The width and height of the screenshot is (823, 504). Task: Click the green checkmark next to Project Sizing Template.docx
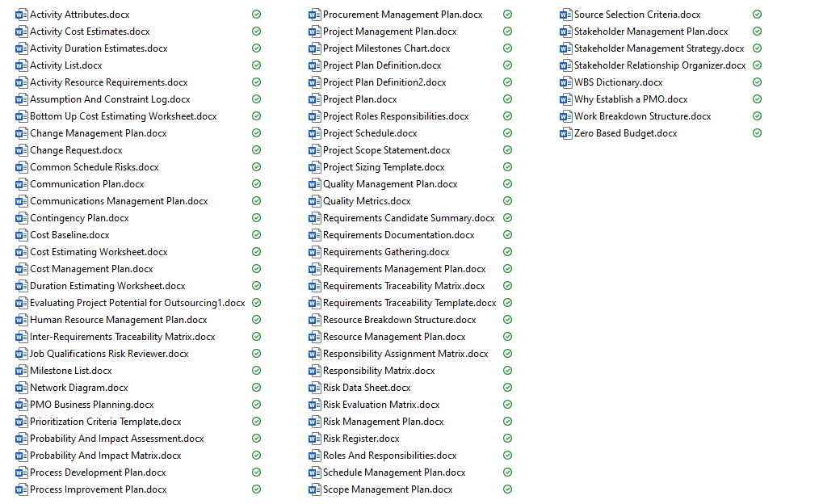507,167
